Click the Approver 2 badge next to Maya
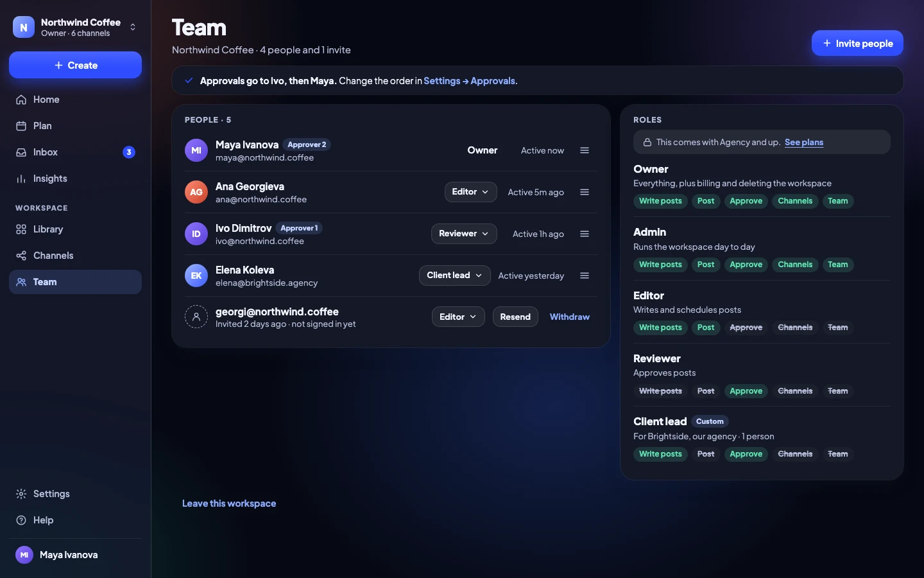924x578 pixels. pos(307,144)
